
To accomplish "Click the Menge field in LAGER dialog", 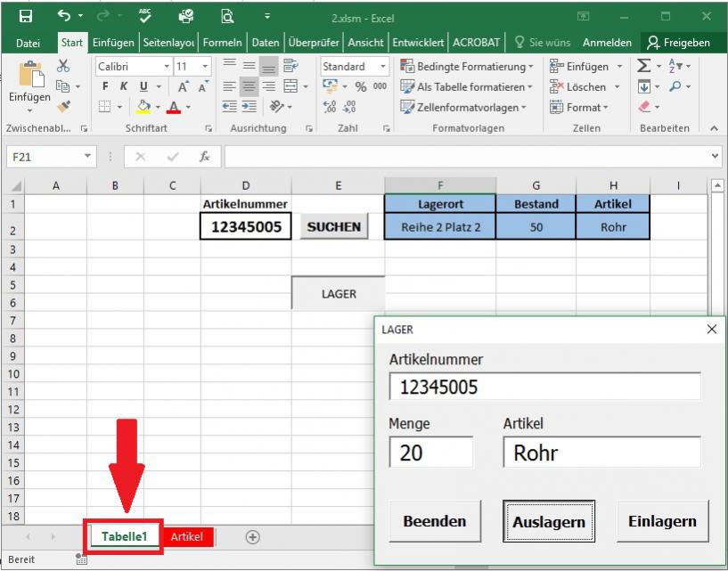I will click(431, 453).
